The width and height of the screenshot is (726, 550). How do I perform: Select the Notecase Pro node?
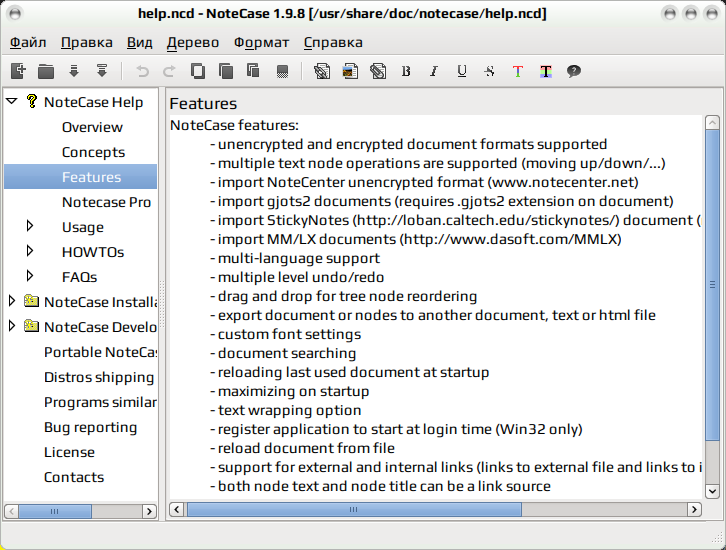[x=106, y=202]
